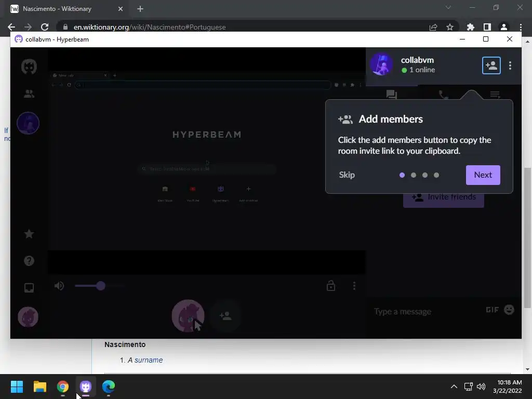Open Chrome extensions puzzle icon
532x399 pixels.
pyautogui.click(x=470, y=27)
